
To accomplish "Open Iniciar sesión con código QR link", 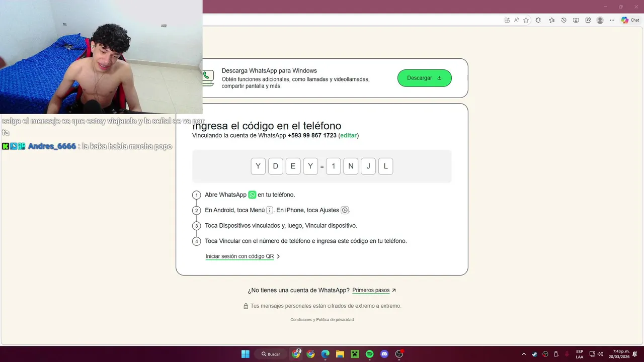I will [x=239, y=256].
